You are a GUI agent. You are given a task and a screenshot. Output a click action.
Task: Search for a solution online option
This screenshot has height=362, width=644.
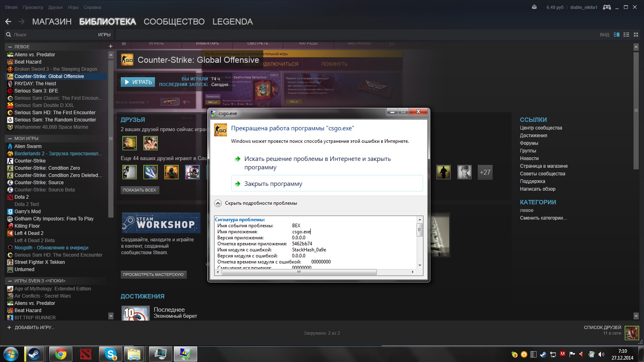tap(327, 163)
